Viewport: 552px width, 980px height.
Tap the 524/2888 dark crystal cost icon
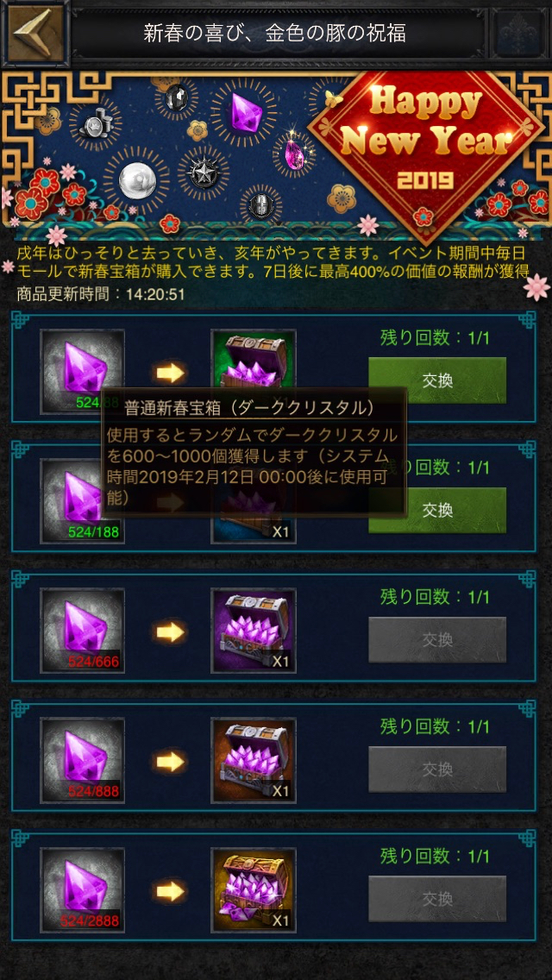83,890
